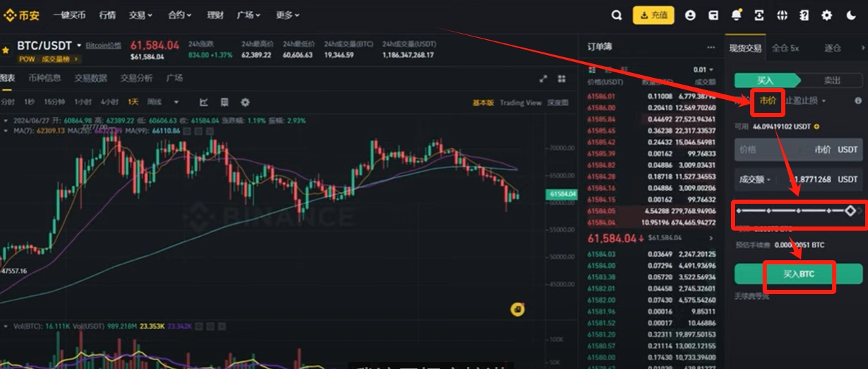This screenshot has width=868, height=369.
Task: Toggle dark mode moon icon
Action: click(851, 15)
